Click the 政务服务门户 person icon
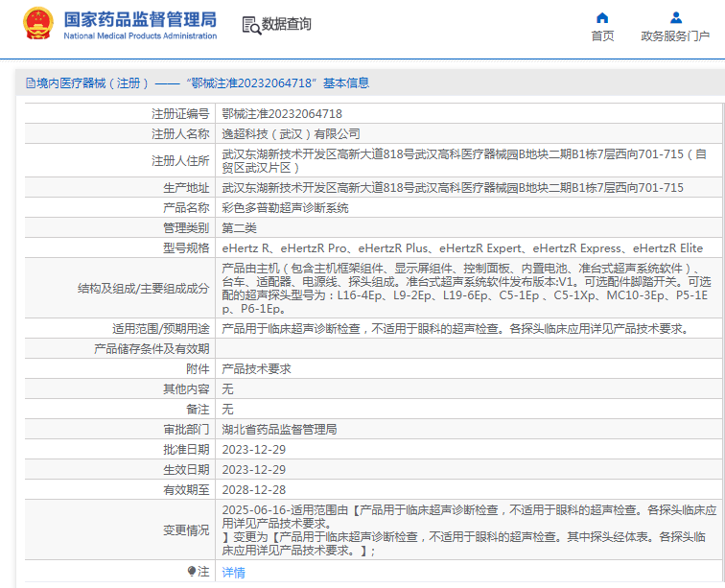 [675, 17]
